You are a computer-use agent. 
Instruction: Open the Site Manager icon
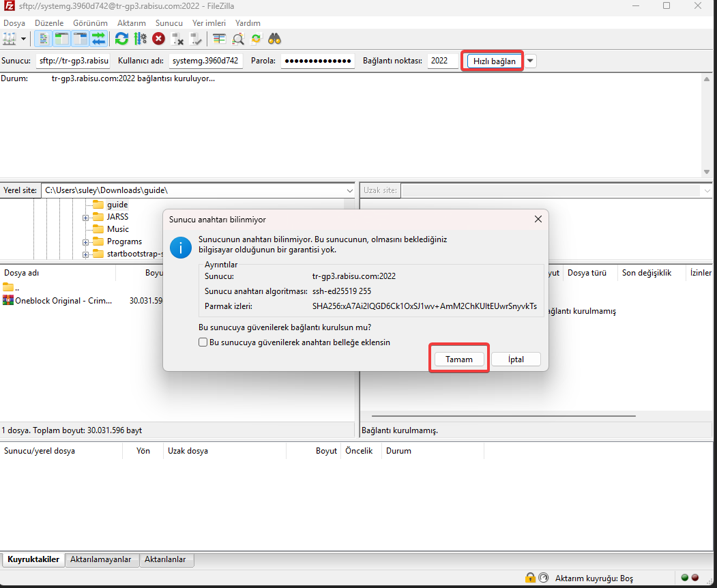pyautogui.click(x=10, y=39)
